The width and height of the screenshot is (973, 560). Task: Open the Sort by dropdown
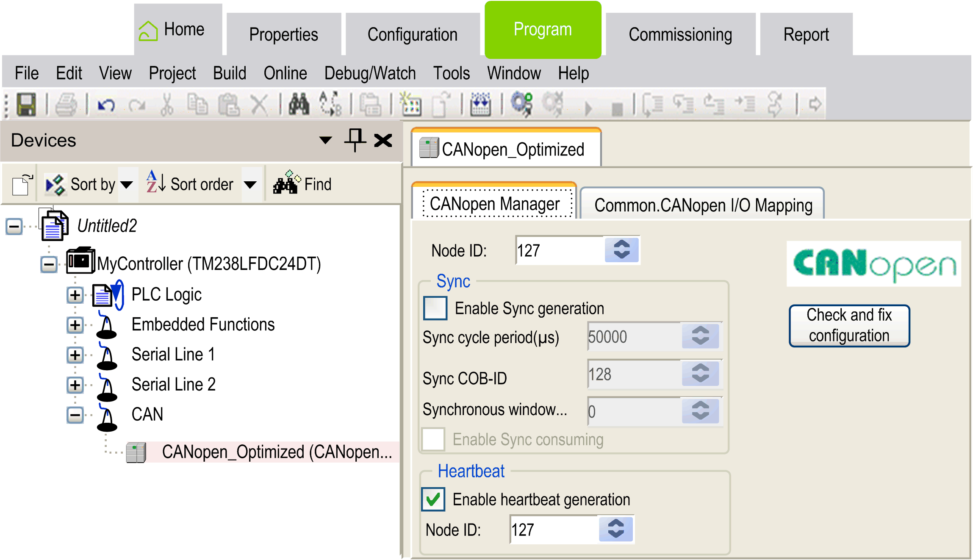click(127, 184)
